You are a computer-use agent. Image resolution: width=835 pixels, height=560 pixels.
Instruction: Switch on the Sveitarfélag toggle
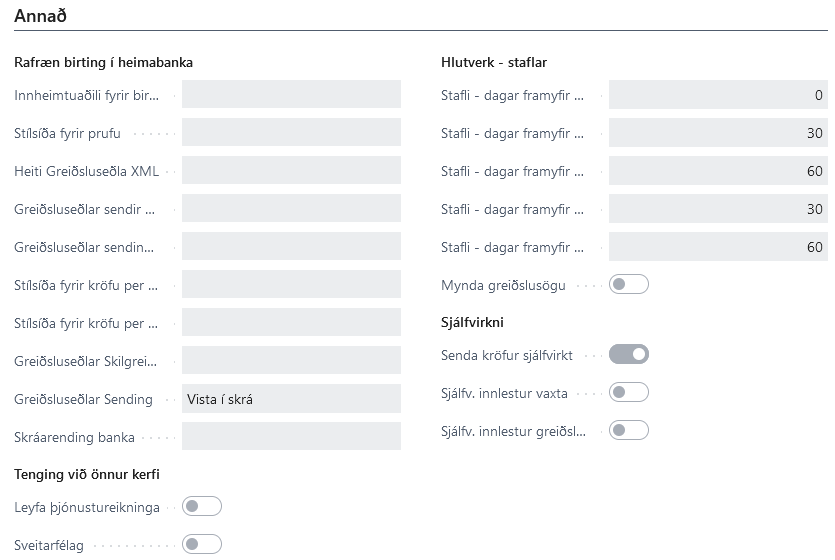[203, 544]
